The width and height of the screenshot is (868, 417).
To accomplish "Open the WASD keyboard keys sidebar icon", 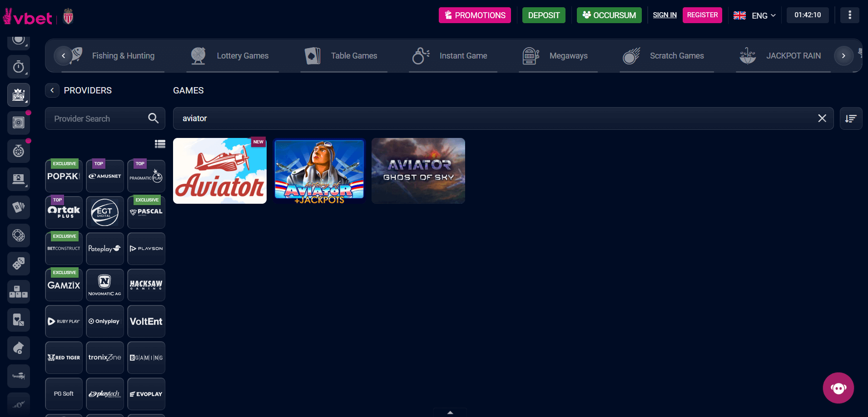I will point(19,292).
